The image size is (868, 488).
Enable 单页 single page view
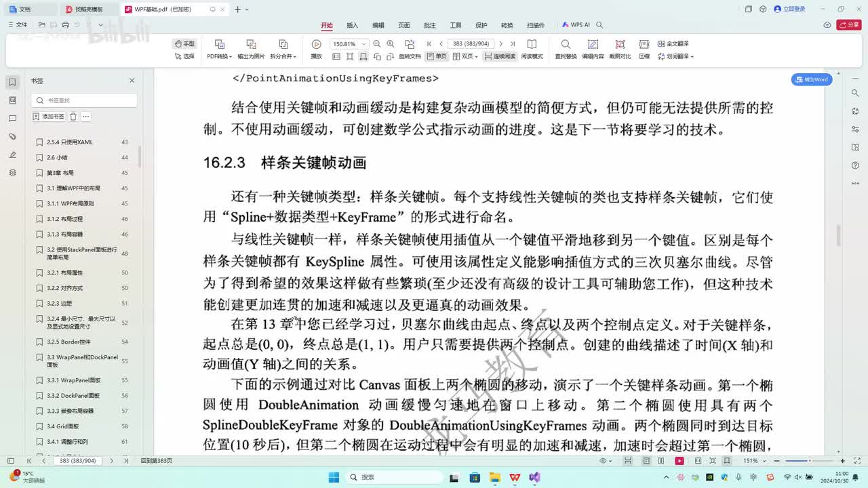[437, 56]
